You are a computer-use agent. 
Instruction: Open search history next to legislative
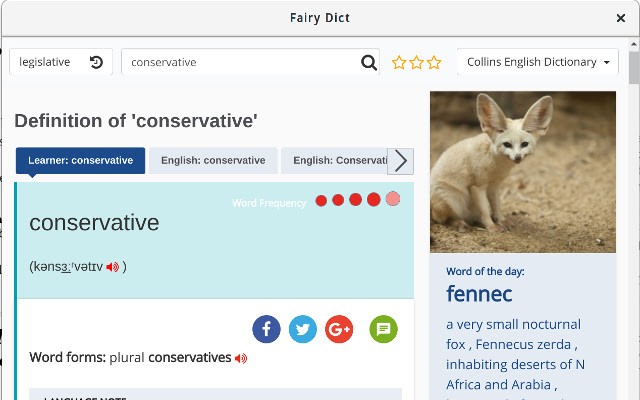pyautogui.click(x=96, y=62)
